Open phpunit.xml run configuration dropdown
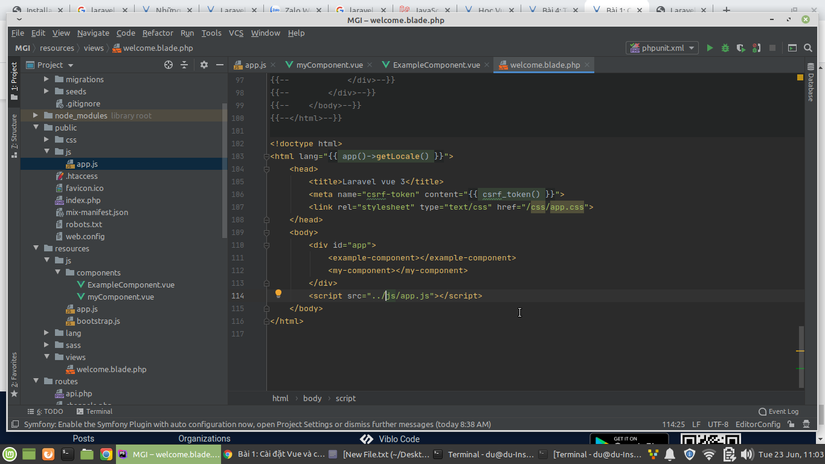The image size is (825, 464). coord(662,48)
